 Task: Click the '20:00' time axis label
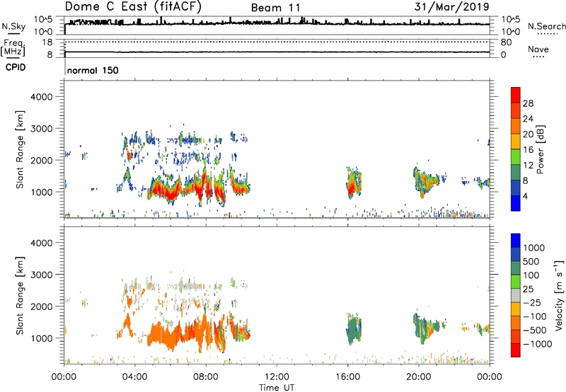point(418,377)
